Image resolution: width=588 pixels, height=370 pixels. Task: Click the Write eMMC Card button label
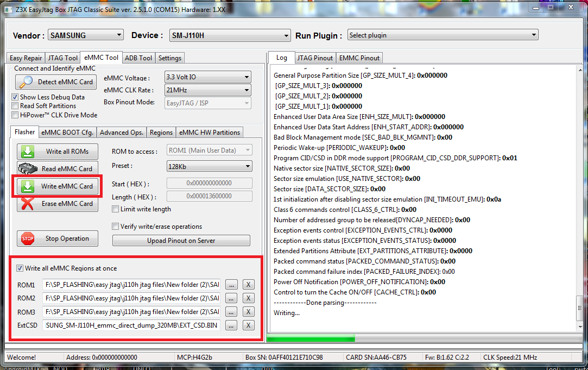coord(67,186)
